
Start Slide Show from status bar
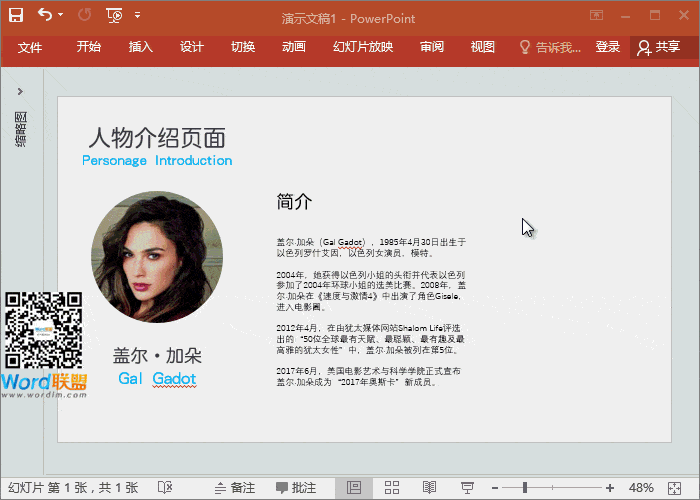coord(467,488)
